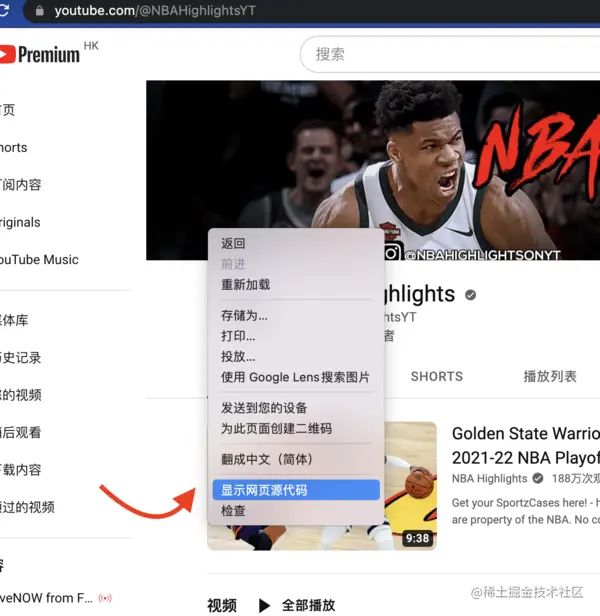Open 下载内容 in the sidebar
This screenshot has width=600, height=616.
[x=20, y=470]
